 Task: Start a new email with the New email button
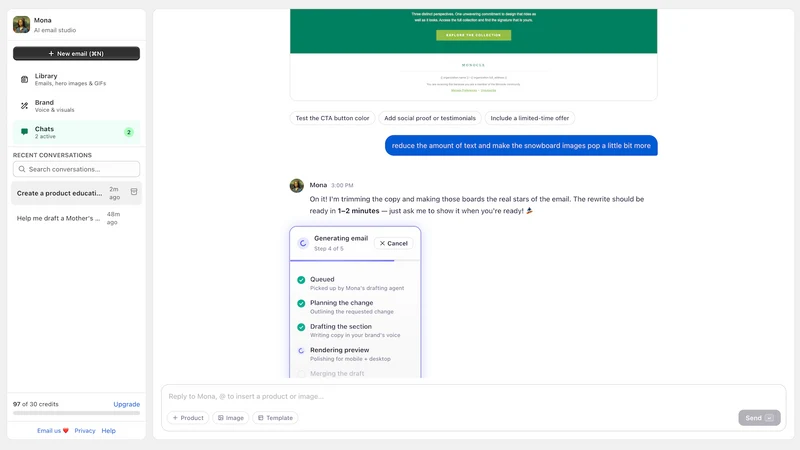(x=77, y=54)
